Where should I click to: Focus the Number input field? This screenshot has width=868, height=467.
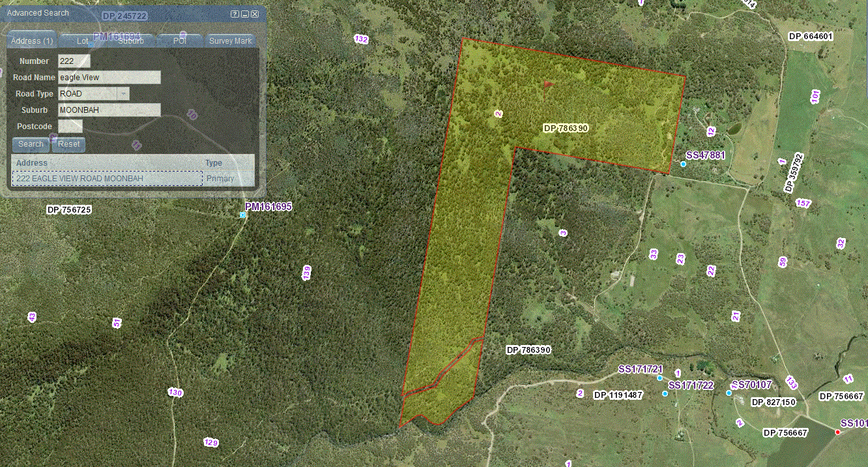[74, 61]
